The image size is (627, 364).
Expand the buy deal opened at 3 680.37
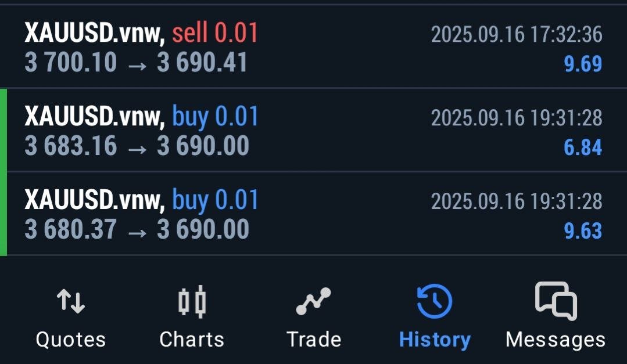coord(291,214)
